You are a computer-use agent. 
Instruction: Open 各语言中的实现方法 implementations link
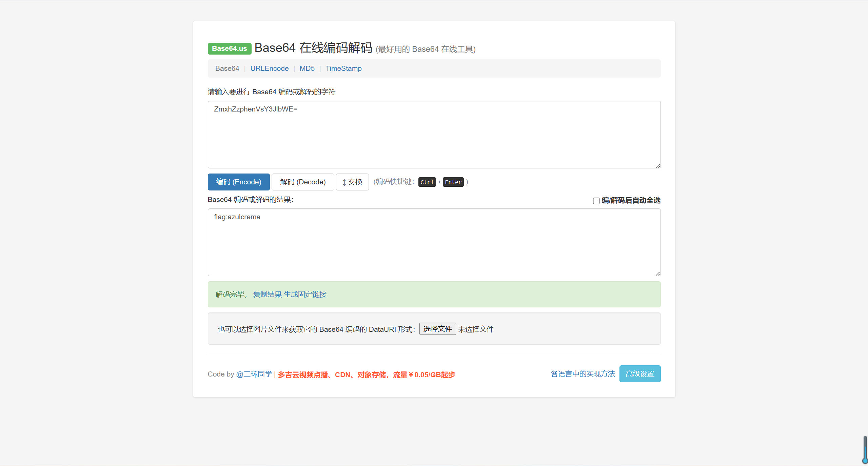[x=583, y=374]
